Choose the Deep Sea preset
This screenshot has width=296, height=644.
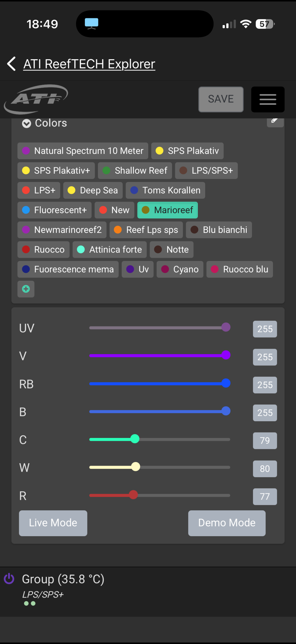93,190
